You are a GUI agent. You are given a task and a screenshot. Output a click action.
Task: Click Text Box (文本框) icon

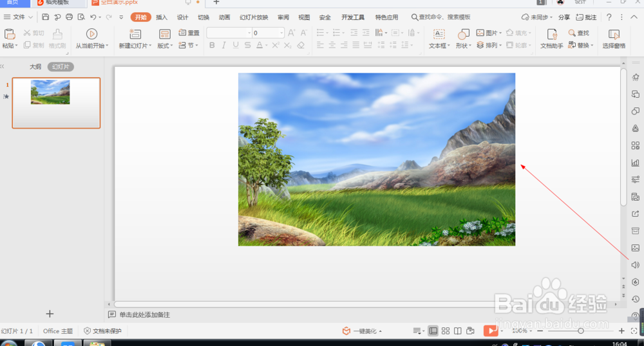(x=439, y=34)
